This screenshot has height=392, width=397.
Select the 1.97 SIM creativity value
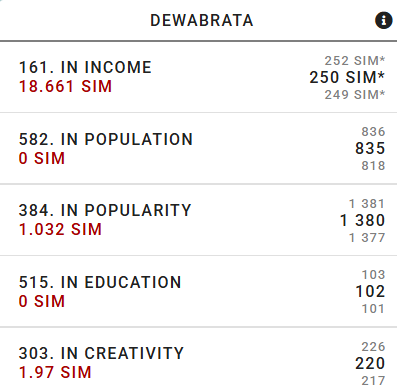click(55, 373)
